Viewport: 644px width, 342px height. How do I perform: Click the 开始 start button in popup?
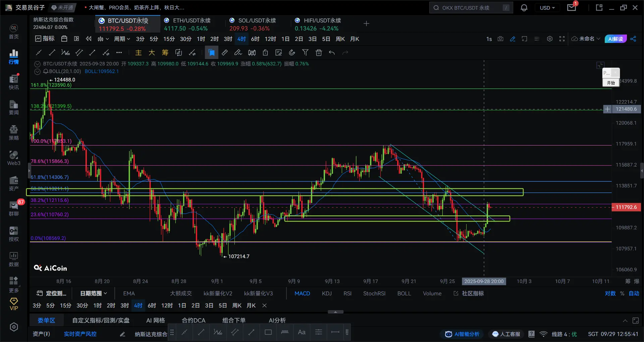tap(611, 83)
